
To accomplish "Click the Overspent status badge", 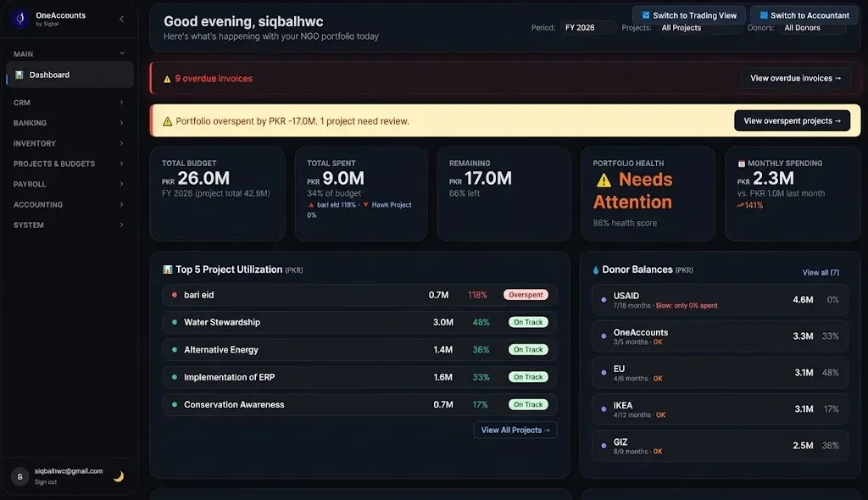I will (x=526, y=295).
